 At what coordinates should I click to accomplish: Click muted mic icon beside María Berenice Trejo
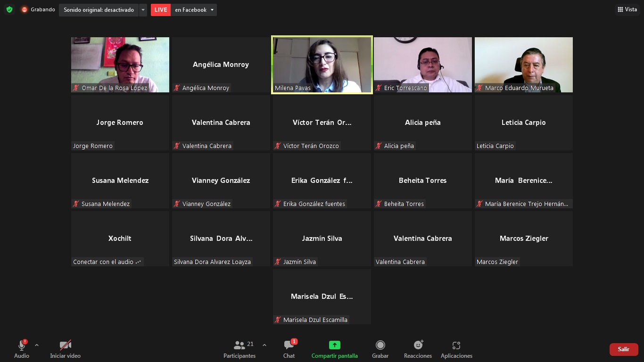479,204
